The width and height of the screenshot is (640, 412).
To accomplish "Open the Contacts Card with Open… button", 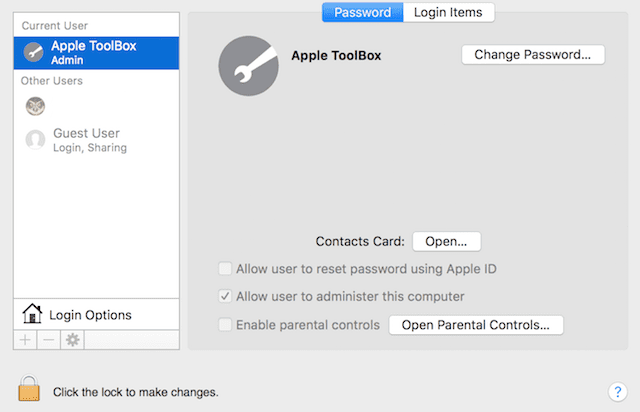I will (446, 241).
